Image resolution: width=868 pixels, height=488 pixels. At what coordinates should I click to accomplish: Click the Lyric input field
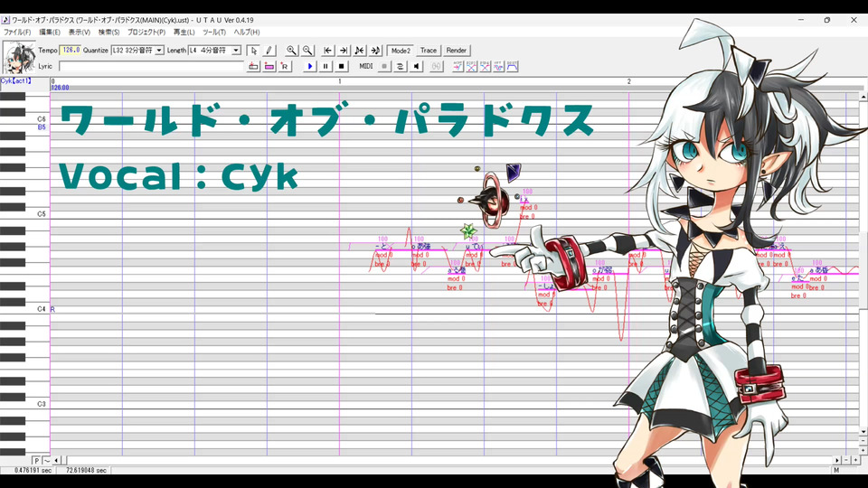[x=151, y=66]
